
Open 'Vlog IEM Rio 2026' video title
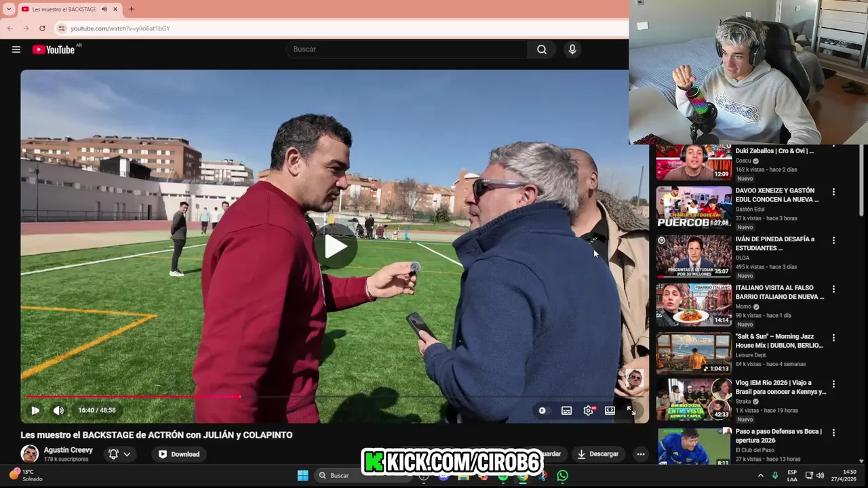[781, 387]
